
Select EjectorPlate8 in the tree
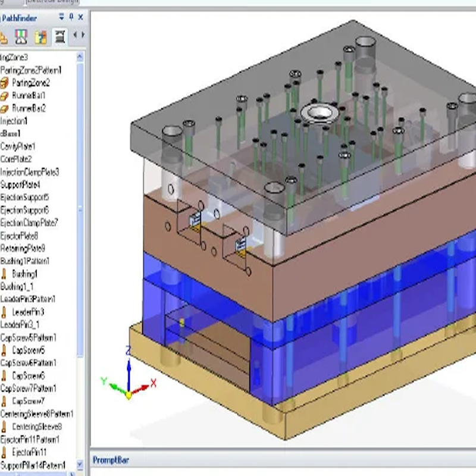[x=19, y=236]
